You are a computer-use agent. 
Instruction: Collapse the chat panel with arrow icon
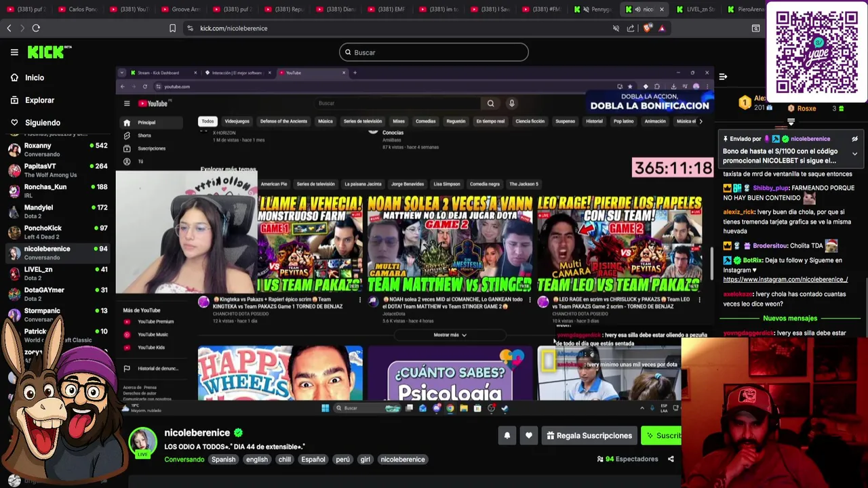tap(723, 77)
